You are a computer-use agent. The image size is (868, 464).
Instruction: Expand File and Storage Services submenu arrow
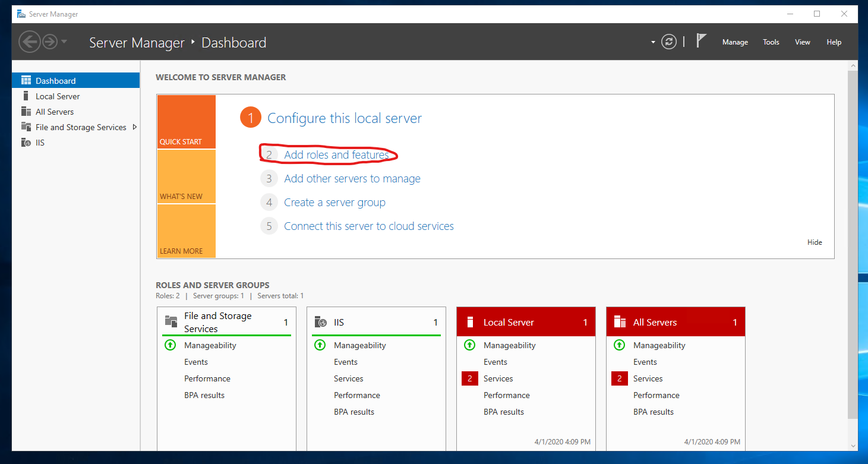[135, 127]
